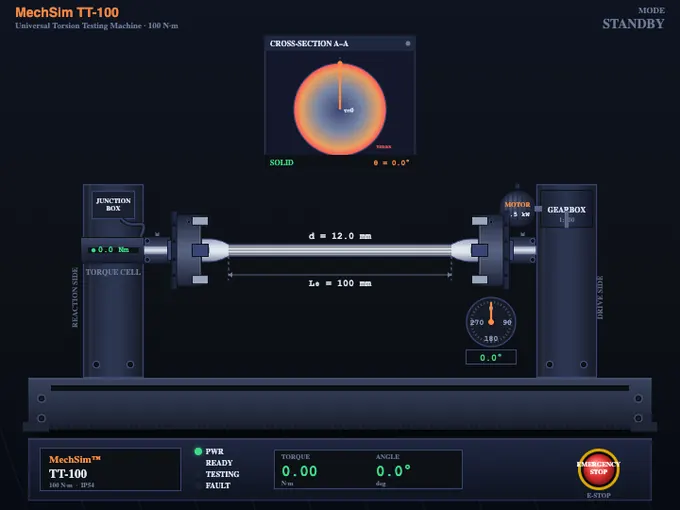Click the torque cell 0.0 Nm display
This screenshot has width=680, height=510.
point(112,250)
